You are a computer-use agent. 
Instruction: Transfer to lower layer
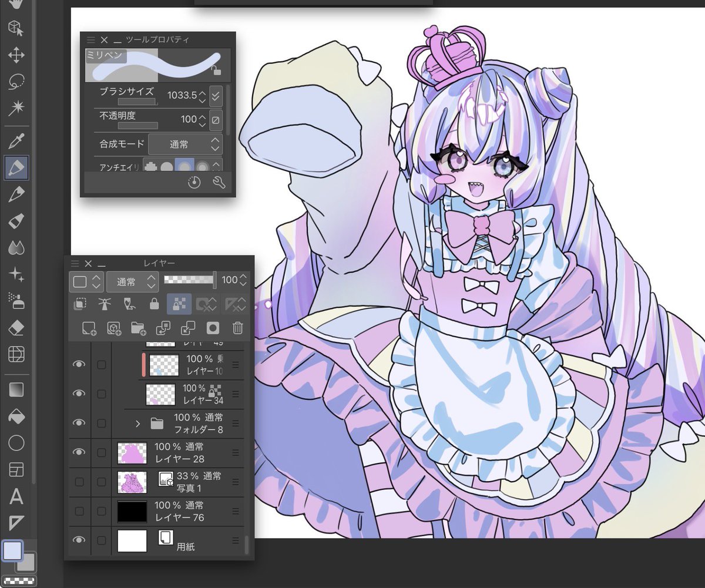tap(163, 328)
